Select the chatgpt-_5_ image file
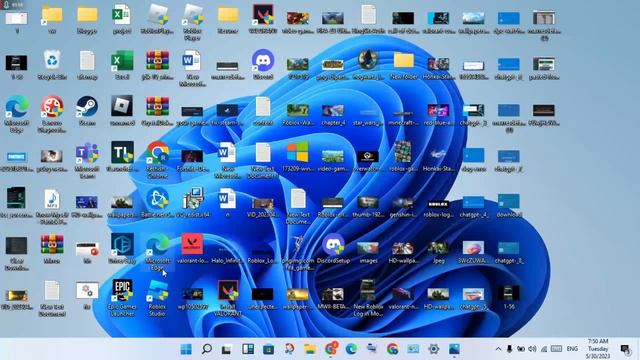 473,298
